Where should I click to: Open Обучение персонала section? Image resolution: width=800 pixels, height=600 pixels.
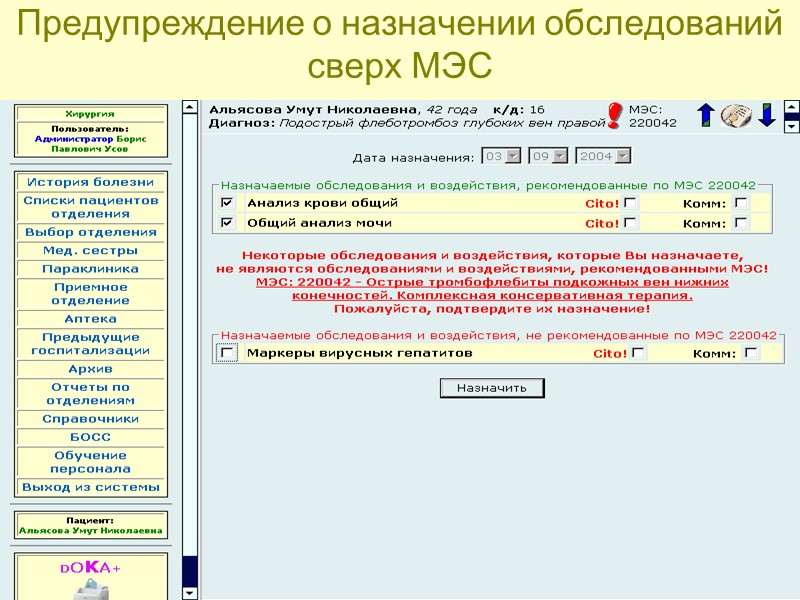(90, 462)
